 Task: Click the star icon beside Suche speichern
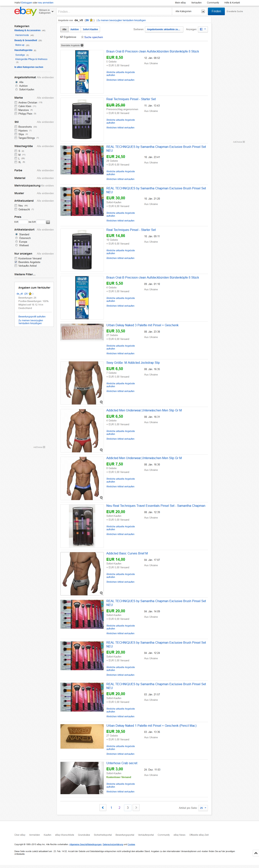pos(82,37)
